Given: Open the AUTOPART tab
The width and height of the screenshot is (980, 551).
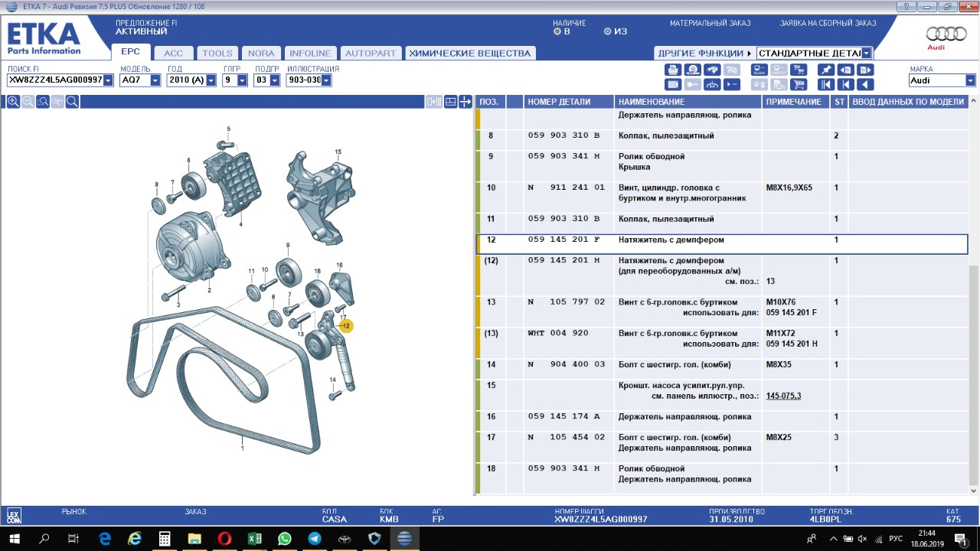Looking at the screenshot, I should pos(371,54).
